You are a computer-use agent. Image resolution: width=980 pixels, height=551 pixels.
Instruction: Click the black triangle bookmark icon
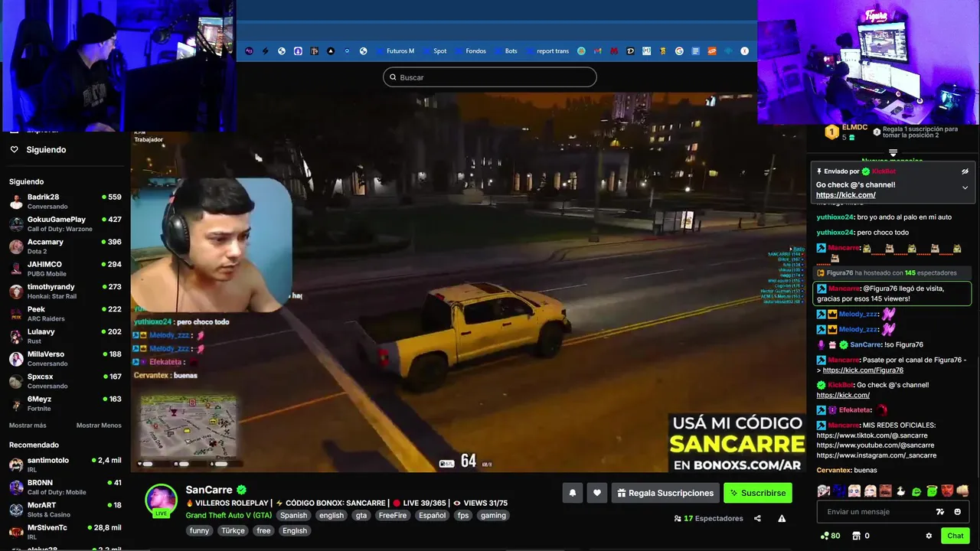331,51
